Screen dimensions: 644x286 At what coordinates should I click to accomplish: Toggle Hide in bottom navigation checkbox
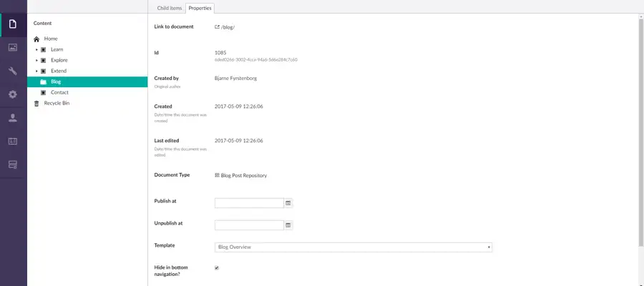217,268
